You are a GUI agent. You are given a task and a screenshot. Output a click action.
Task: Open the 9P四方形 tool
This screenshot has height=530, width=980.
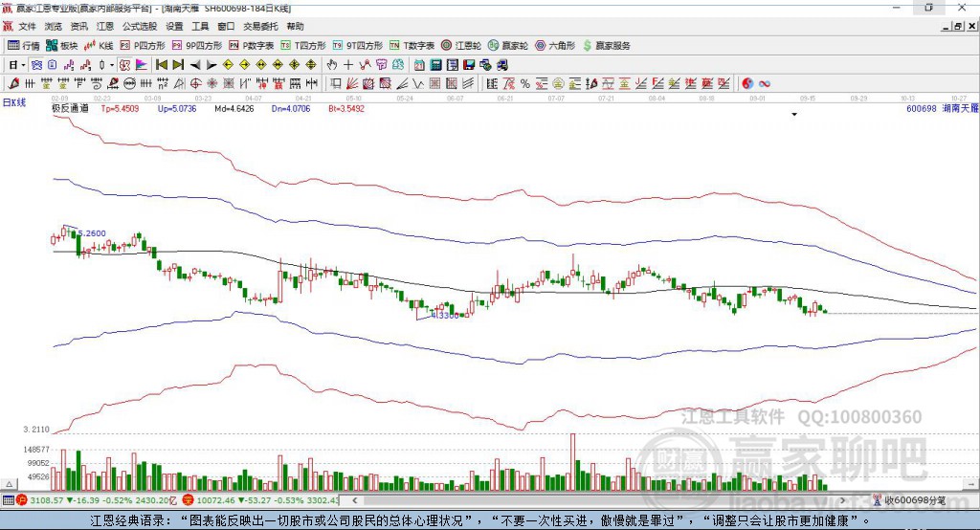pos(197,46)
